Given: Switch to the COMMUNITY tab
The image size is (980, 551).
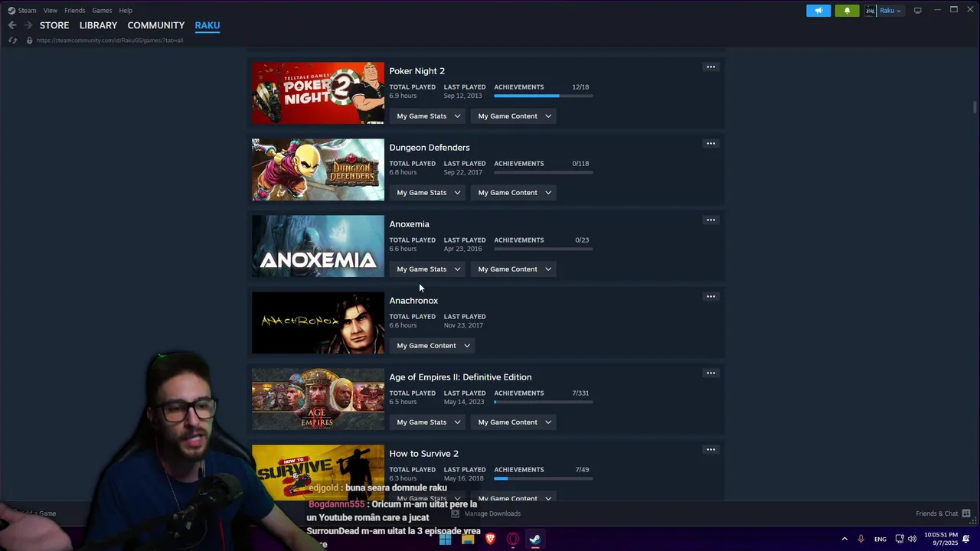Looking at the screenshot, I should click(x=155, y=25).
